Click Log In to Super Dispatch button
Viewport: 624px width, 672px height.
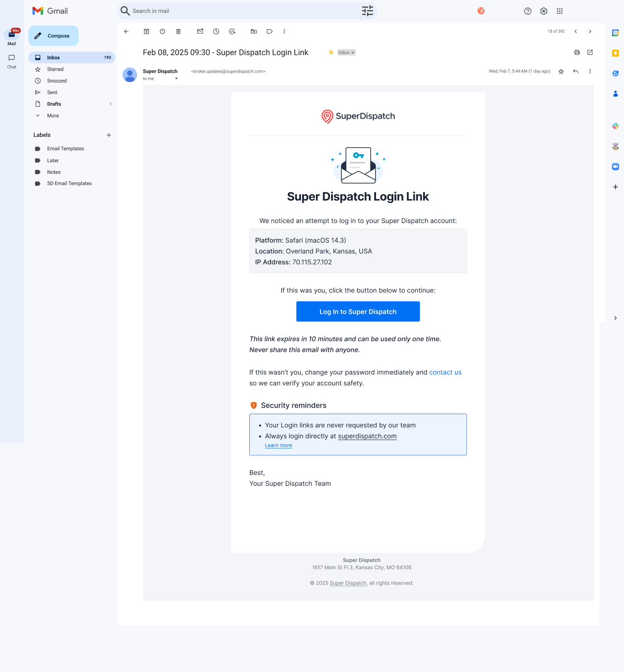click(358, 312)
